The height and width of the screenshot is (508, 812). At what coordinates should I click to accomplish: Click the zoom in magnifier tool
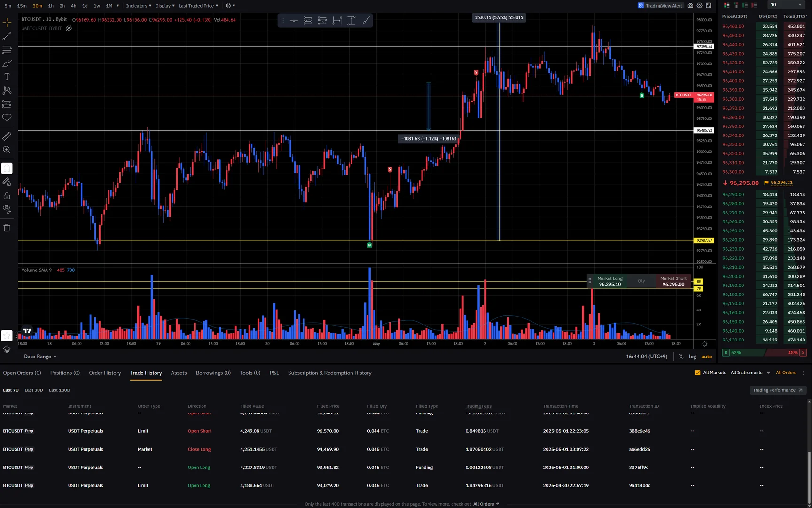7,150
